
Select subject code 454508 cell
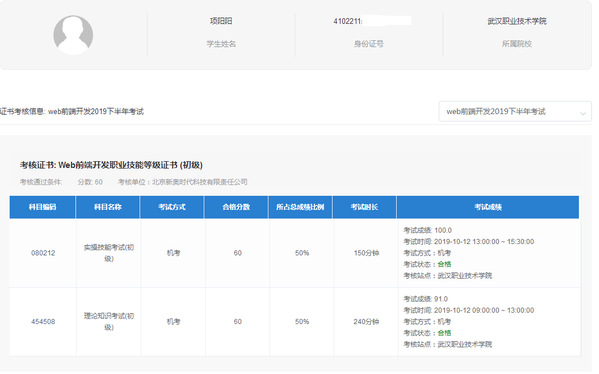[43, 322]
